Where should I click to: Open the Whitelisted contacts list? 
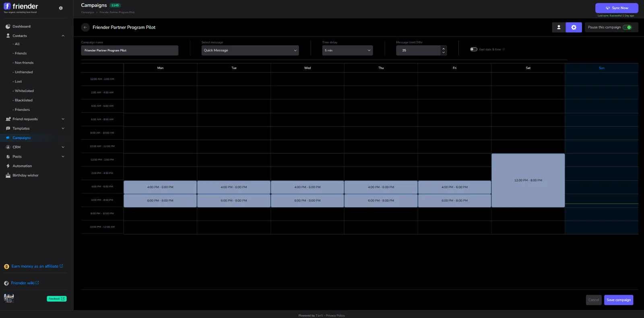23,91
